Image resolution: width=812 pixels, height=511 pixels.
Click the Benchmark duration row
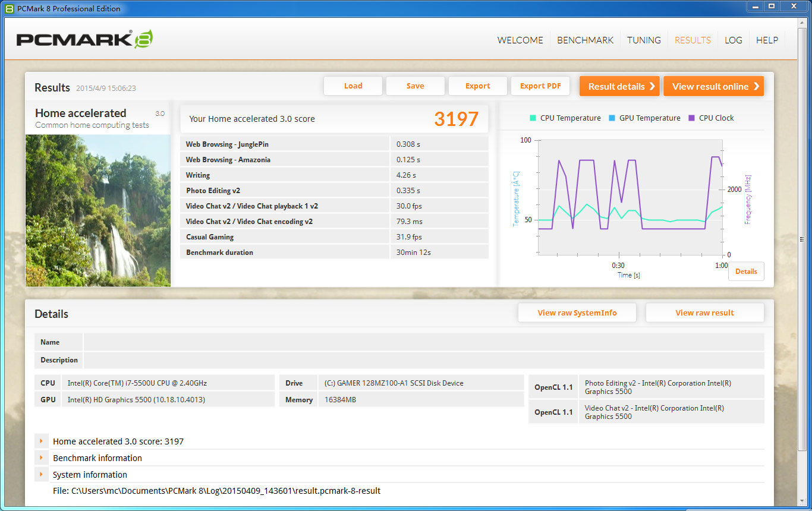[x=334, y=252]
